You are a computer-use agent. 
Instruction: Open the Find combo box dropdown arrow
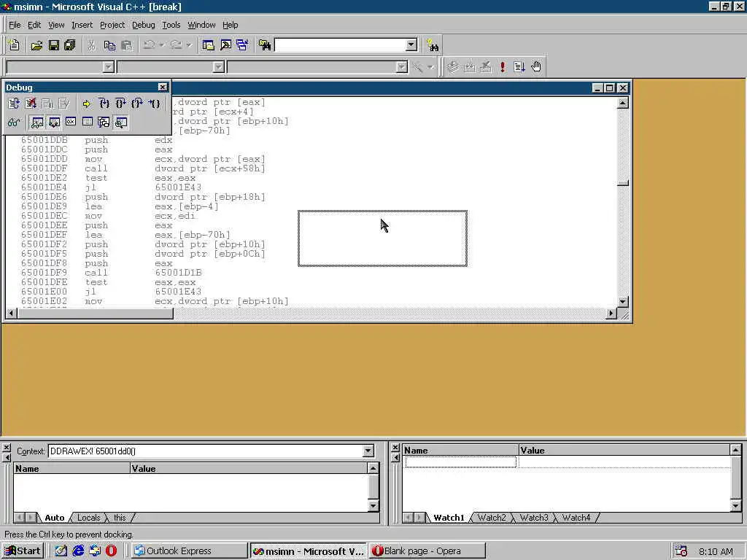coord(411,45)
